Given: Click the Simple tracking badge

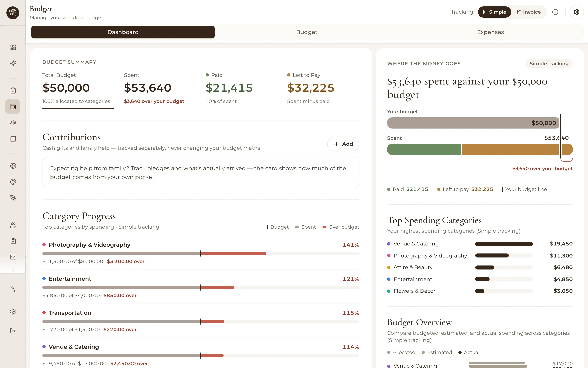Looking at the screenshot, I should pos(549,63).
